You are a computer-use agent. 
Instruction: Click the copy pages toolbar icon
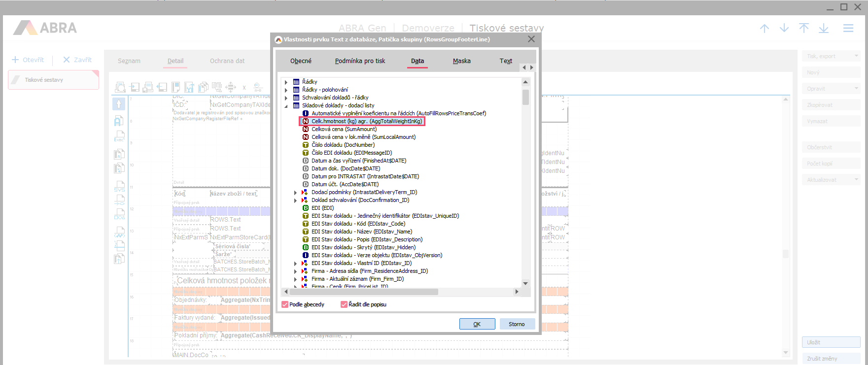point(203,88)
